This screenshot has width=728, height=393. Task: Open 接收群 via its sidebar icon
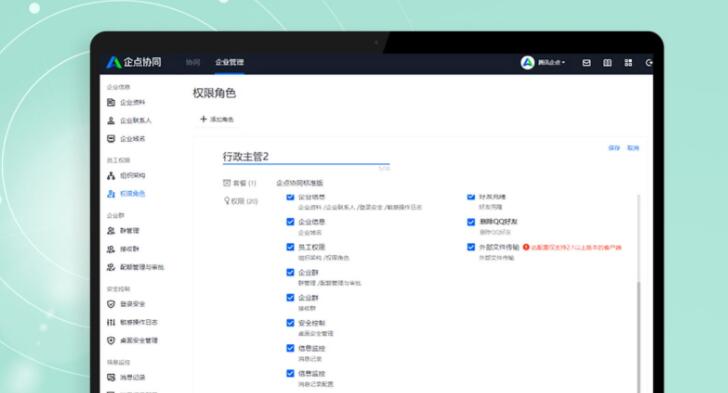(x=111, y=249)
